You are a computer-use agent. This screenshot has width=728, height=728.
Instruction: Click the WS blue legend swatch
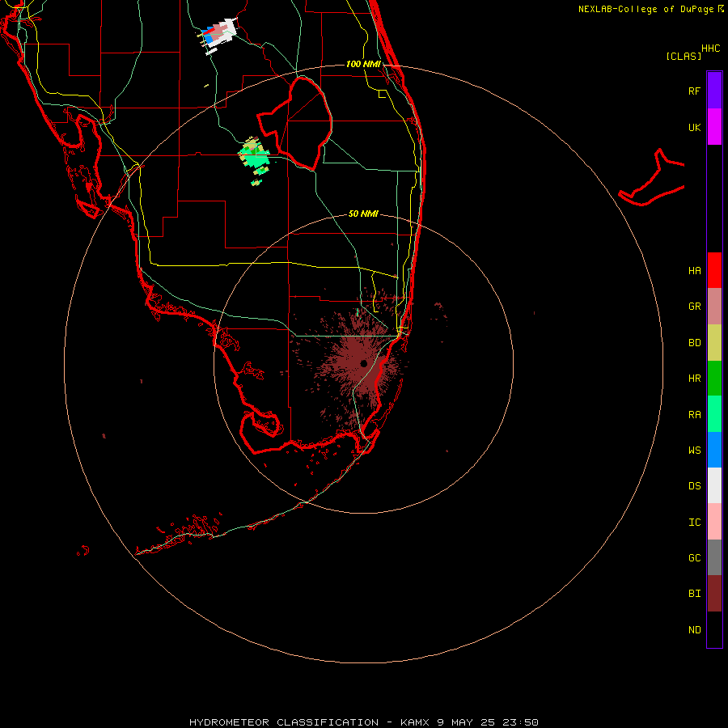point(714,450)
